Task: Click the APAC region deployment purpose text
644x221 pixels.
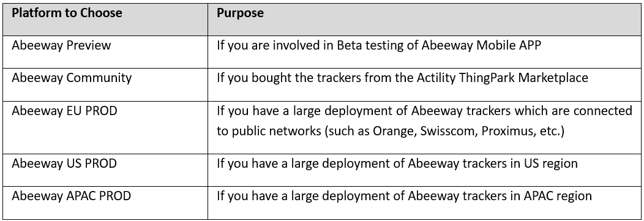Action: coord(404,196)
